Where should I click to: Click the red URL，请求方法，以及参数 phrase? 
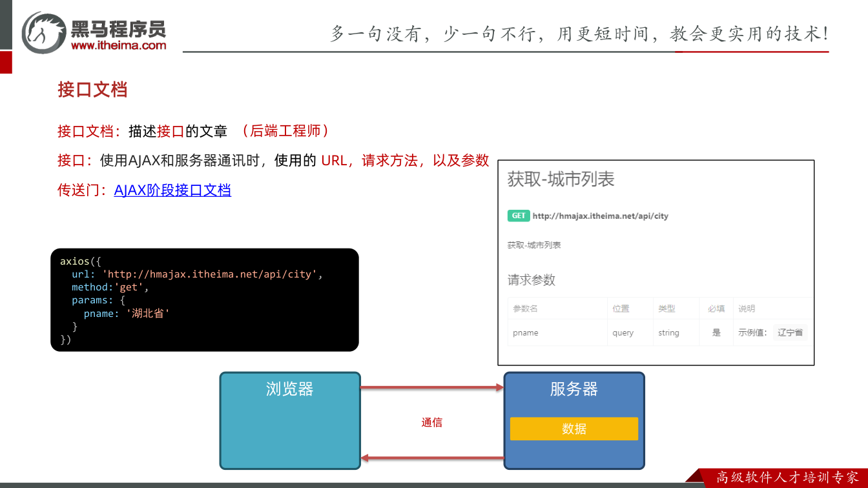pyautogui.click(x=405, y=161)
